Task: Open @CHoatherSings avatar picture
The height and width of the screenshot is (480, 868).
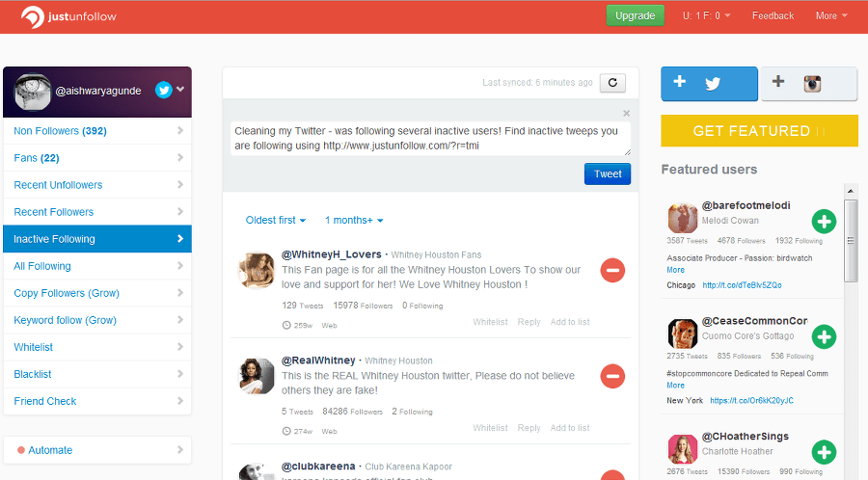Action: point(683,448)
